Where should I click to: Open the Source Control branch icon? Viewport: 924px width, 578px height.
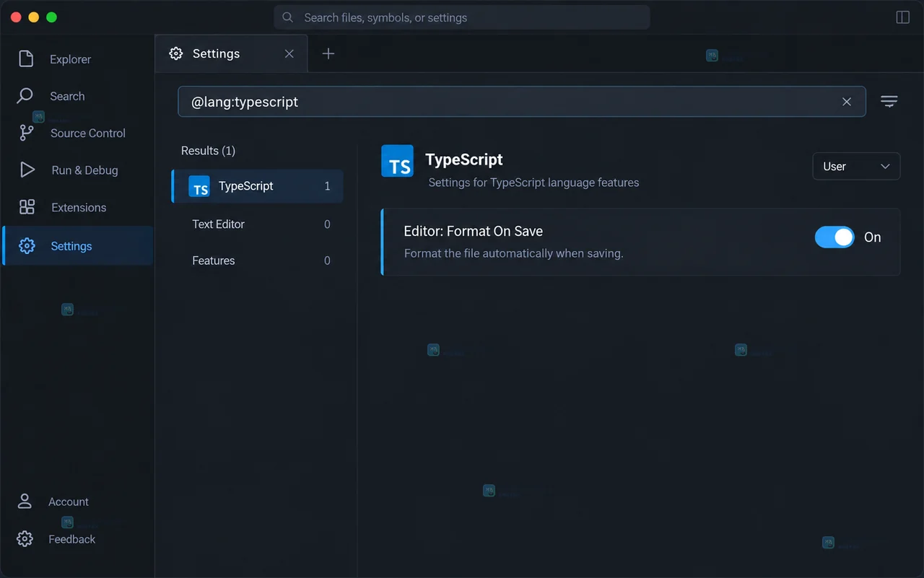26,133
